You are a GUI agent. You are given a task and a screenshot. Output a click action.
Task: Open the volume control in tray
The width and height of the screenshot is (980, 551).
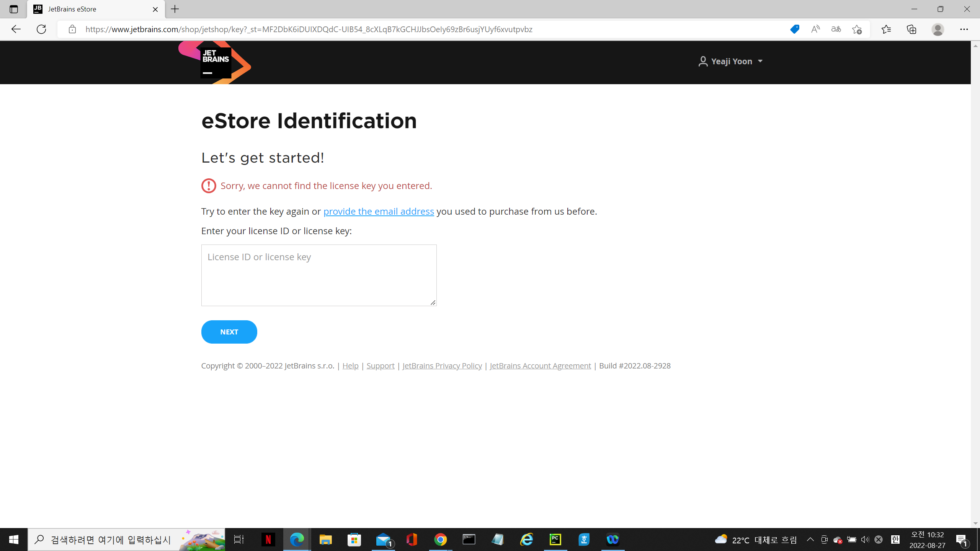click(865, 540)
